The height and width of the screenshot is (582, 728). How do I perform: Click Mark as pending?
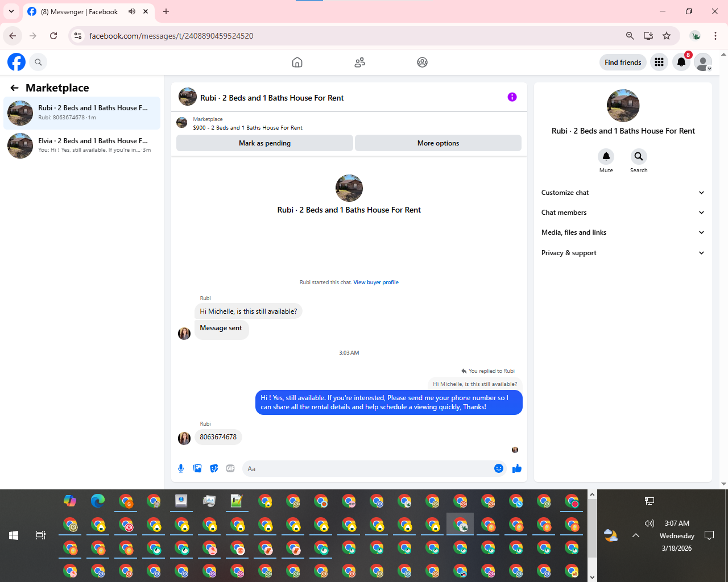(x=264, y=143)
